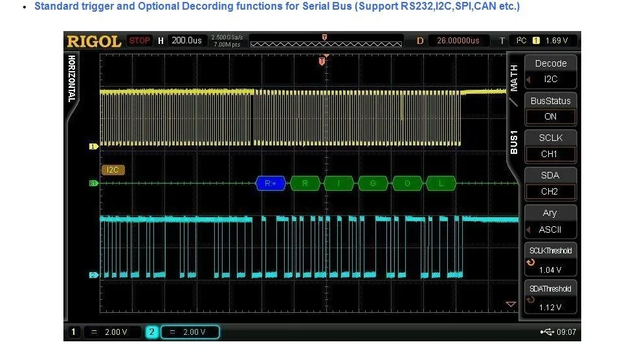Image resolution: width=644 pixels, height=351 pixels.
Task: Adjust the SDAThreshold 1.12 V setting
Action: pyautogui.click(x=550, y=297)
